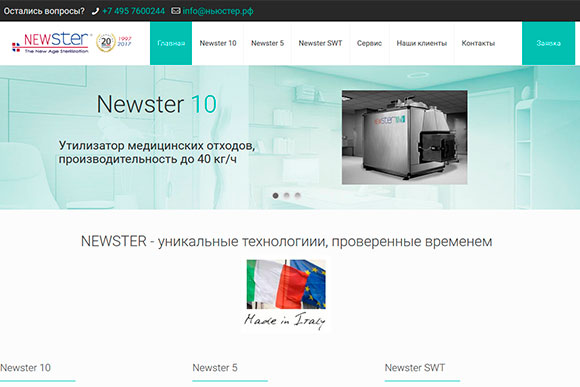
Task: Click the Newster SWT section heading at bottom
Action: (415, 368)
